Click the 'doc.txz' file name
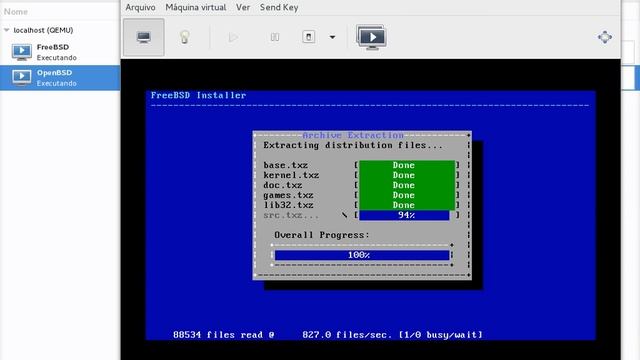This screenshot has width=640, height=360. pyautogui.click(x=282, y=185)
